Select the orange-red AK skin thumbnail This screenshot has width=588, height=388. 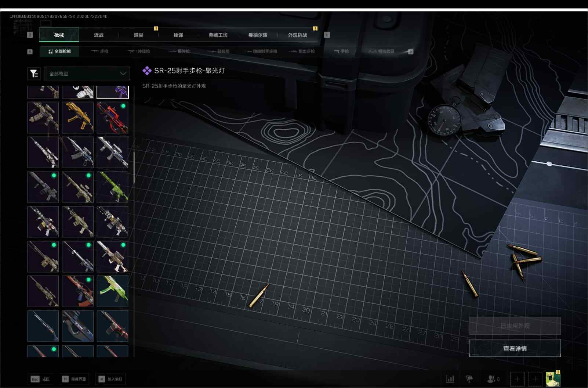(78, 291)
